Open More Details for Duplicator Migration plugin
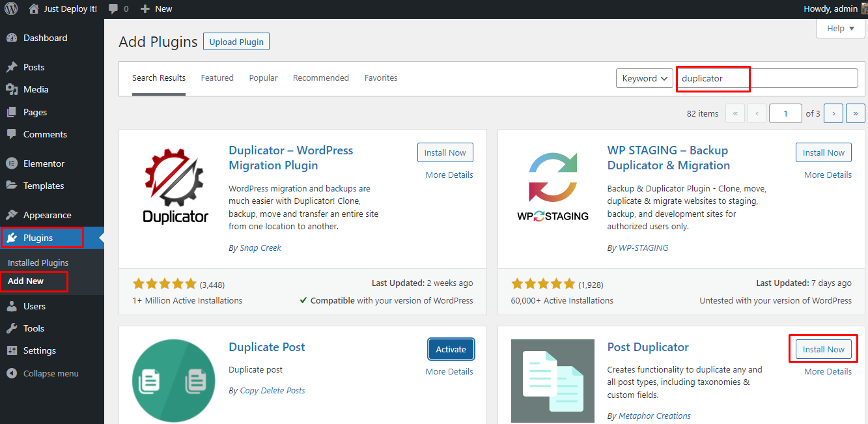The width and height of the screenshot is (868, 424). coord(449,175)
